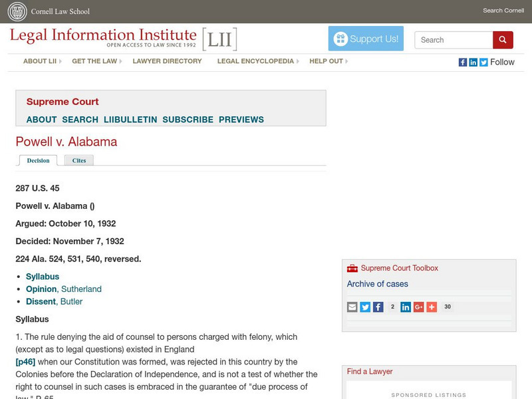Open the Dissent by Butler
Viewport: 532px width, 399px height.
point(41,301)
